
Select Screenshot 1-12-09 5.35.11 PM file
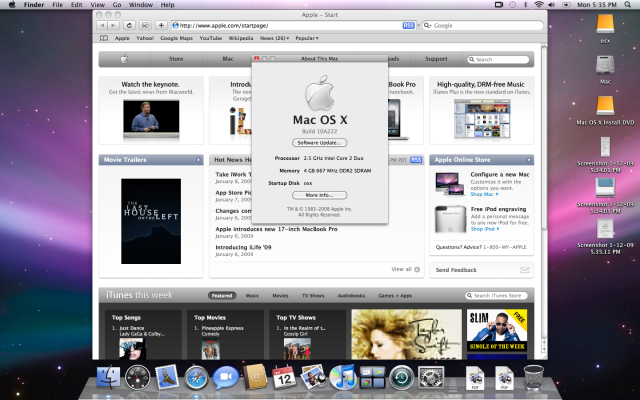605,236
